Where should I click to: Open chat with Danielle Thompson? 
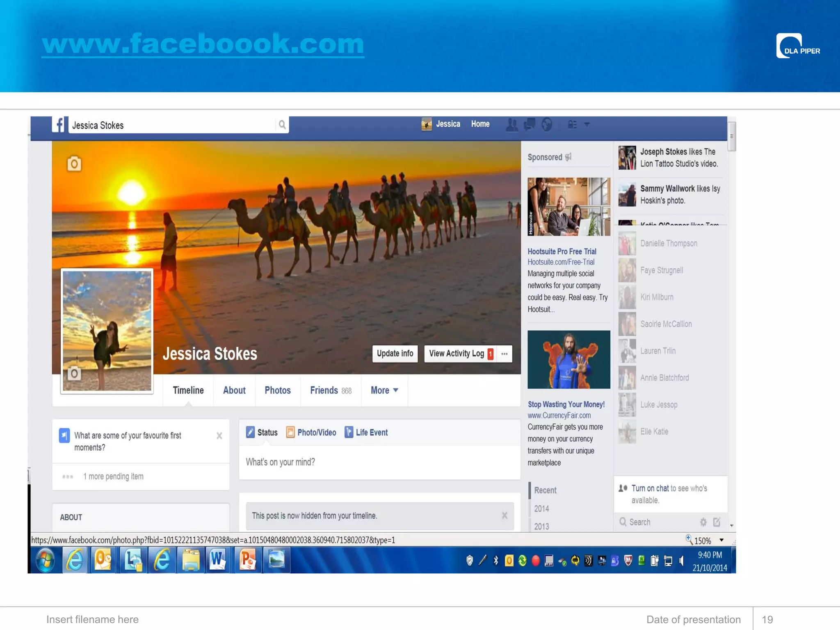pyautogui.click(x=671, y=244)
